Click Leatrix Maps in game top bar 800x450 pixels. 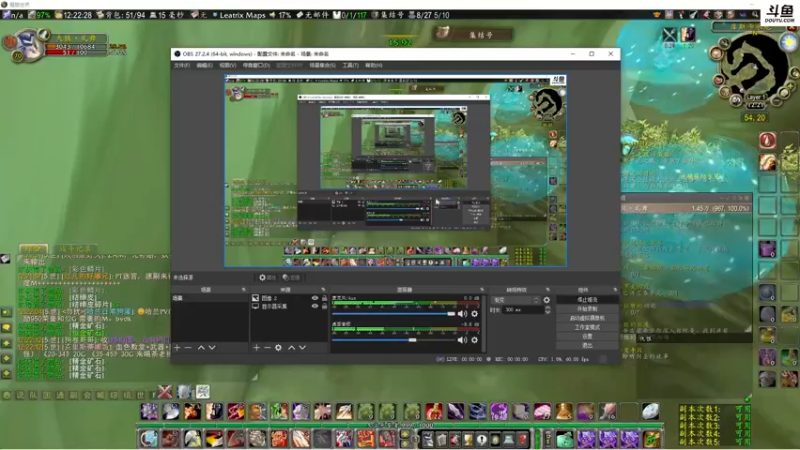point(242,15)
